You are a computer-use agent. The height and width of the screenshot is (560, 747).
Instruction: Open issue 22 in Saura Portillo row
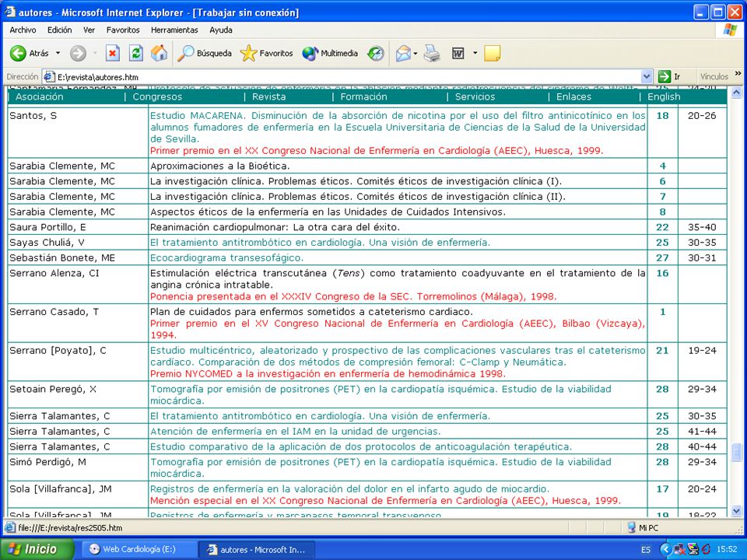pyautogui.click(x=662, y=227)
